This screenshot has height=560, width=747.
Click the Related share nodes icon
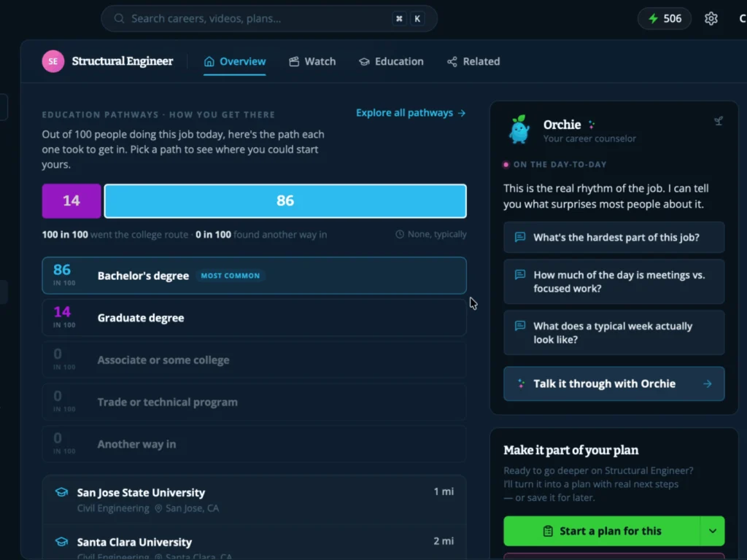[452, 61]
